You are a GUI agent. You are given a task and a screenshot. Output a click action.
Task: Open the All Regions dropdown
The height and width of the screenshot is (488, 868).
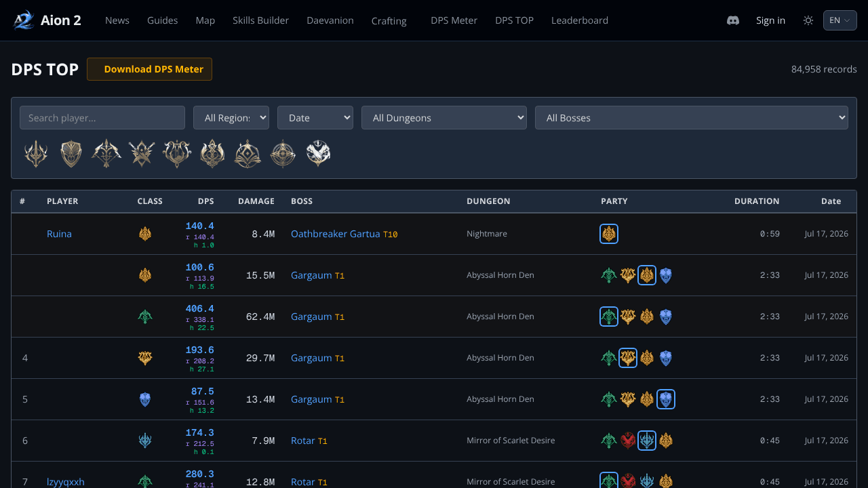(x=231, y=118)
